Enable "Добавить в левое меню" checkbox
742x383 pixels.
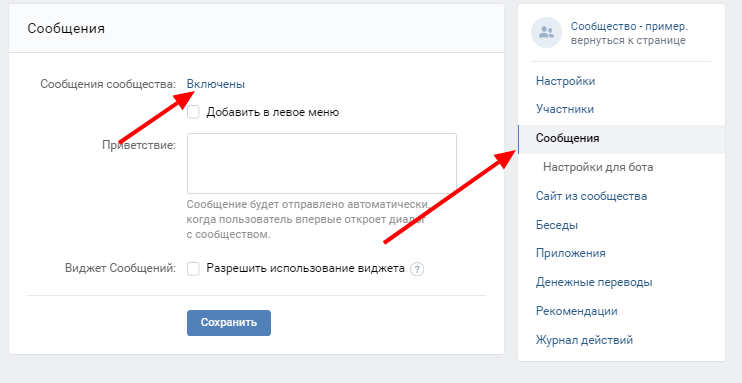tap(193, 112)
